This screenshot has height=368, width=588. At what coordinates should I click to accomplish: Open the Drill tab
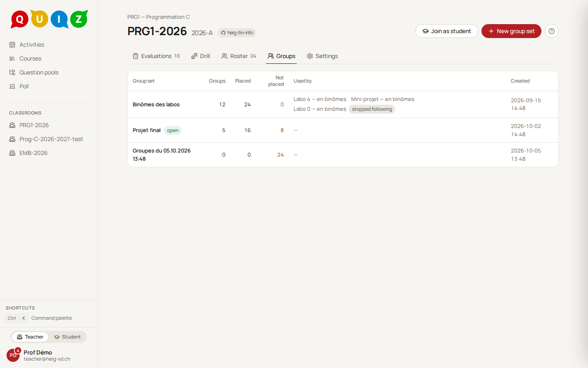coord(200,56)
